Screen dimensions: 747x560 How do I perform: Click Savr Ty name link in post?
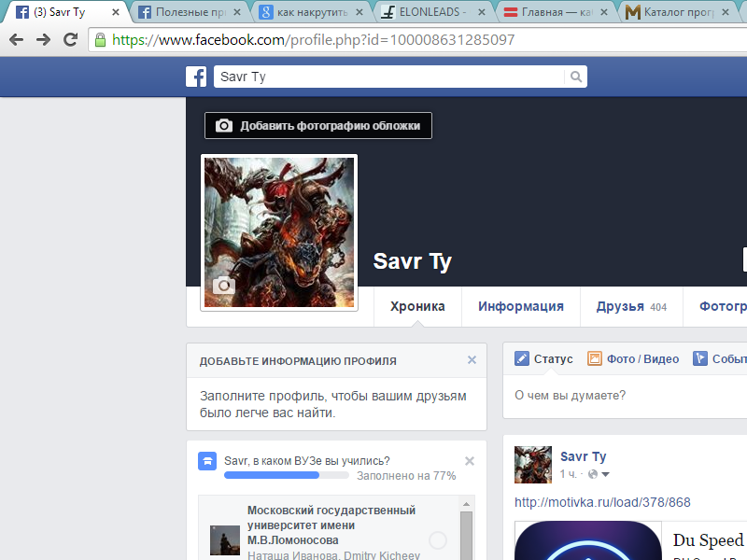[583, 456]
